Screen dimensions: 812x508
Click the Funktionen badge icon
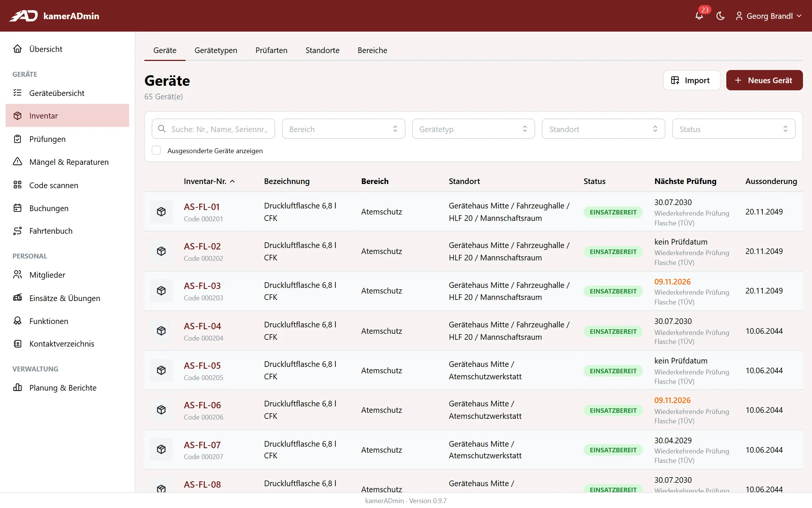17,321
